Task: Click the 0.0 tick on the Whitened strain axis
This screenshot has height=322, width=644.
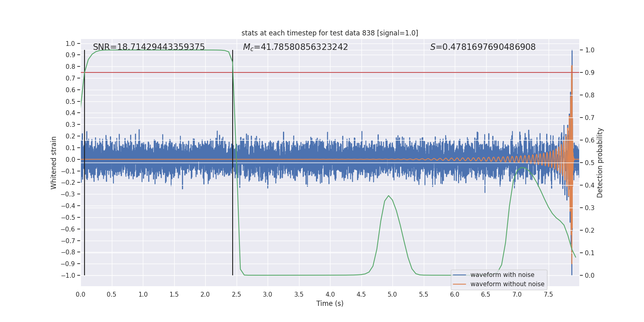Action: pyautogui.click(x=70, y=159)
